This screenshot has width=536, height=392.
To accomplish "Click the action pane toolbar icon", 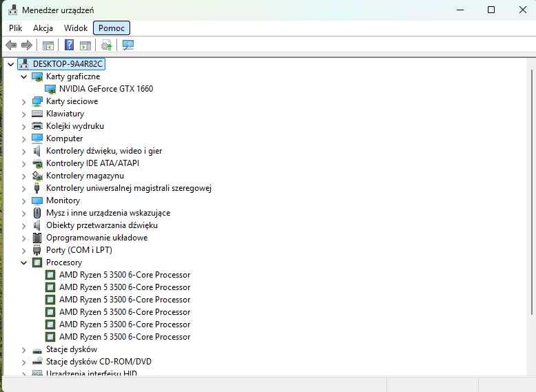I will click(x=85, y=45).
